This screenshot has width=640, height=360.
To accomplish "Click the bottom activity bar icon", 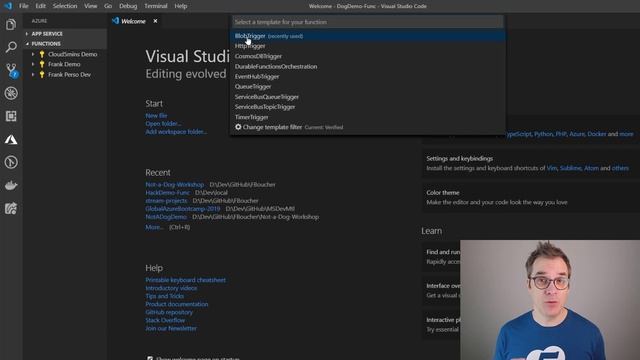I will coord(11,209).
